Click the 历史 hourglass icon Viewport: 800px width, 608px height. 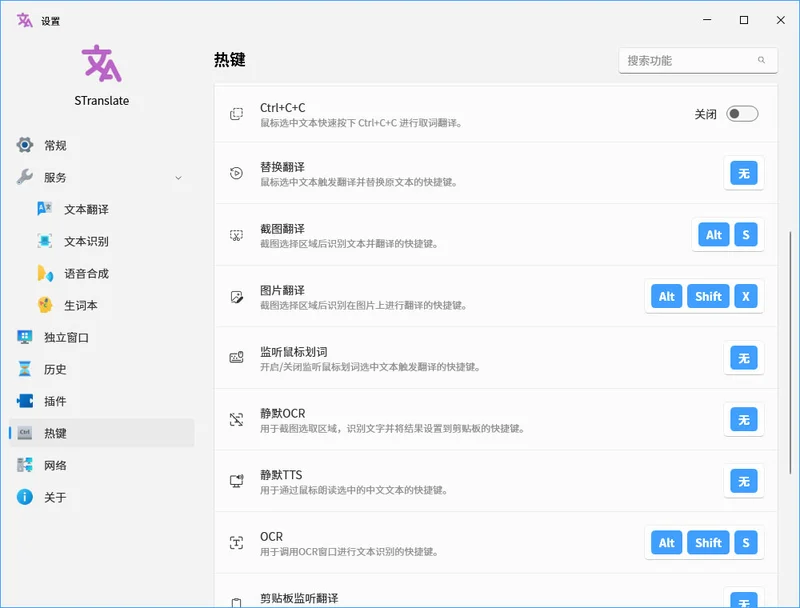tap(24, 369)
